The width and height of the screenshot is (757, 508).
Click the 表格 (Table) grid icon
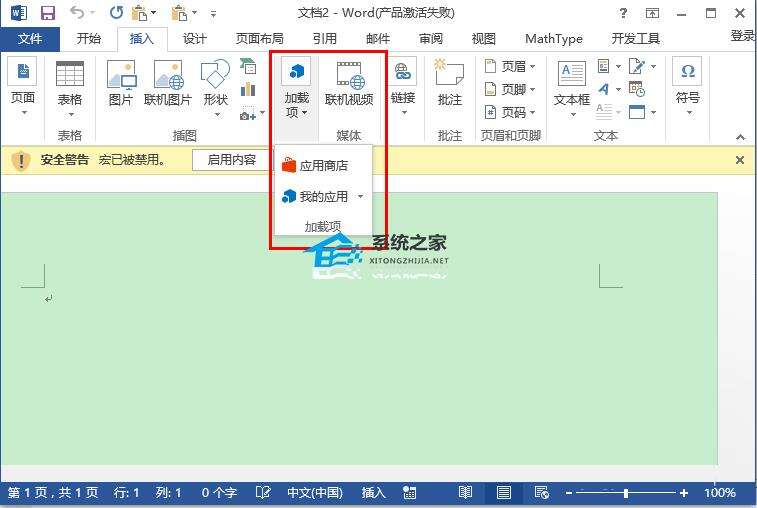70,74
